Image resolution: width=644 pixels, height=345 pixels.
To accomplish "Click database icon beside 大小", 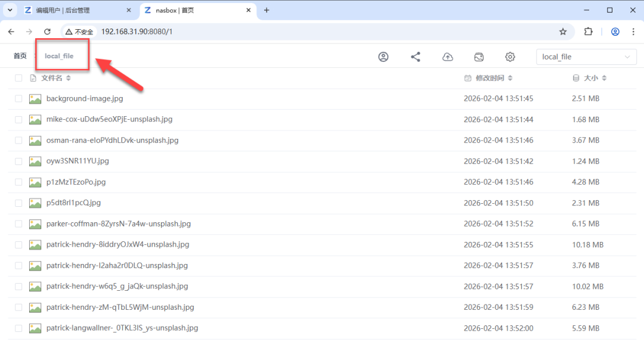I will click(576, 78).
